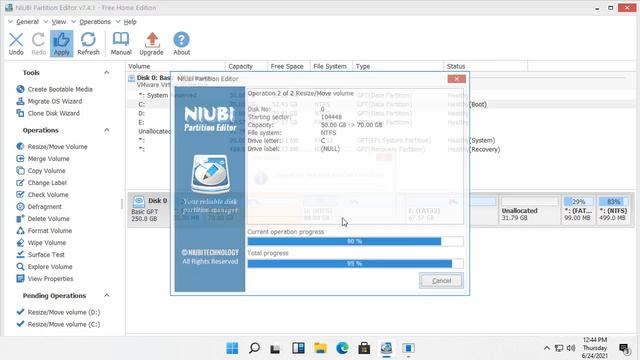Sort by the Capacity column header
The image size is (640, 360).
(247, 66)
